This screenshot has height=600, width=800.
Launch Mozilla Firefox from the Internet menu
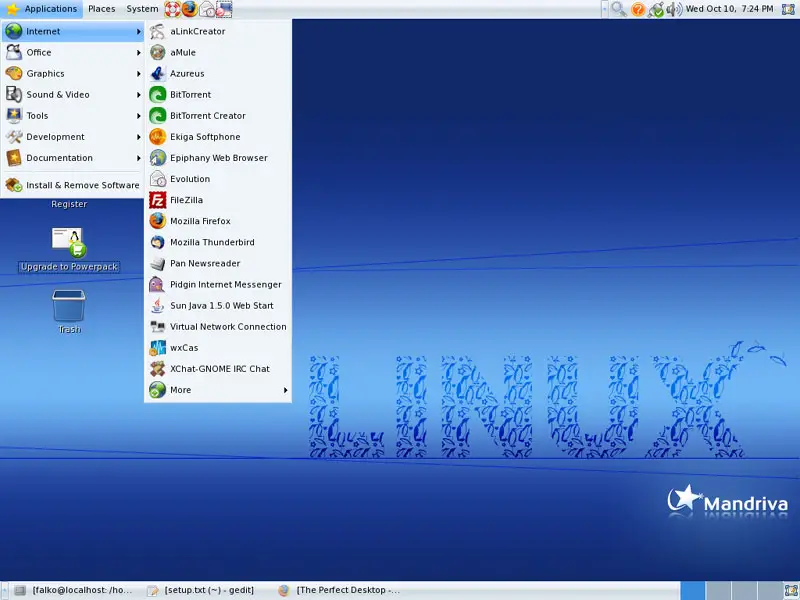200,221
